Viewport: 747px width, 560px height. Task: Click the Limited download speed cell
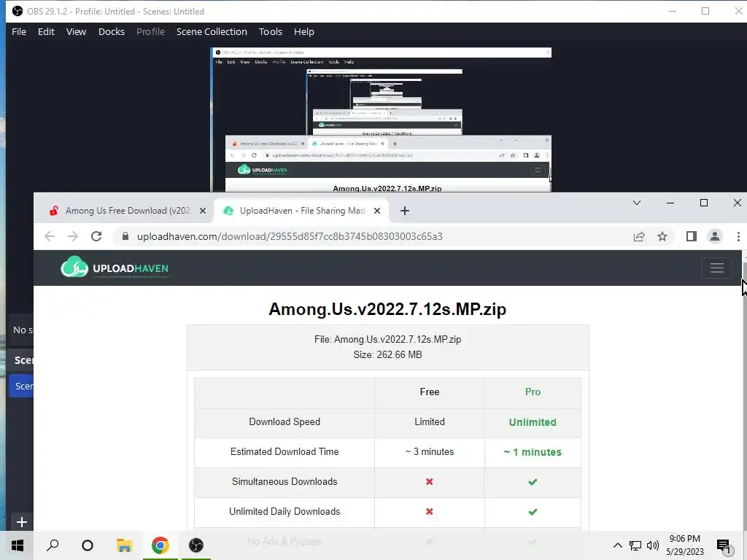pos(429,422)
